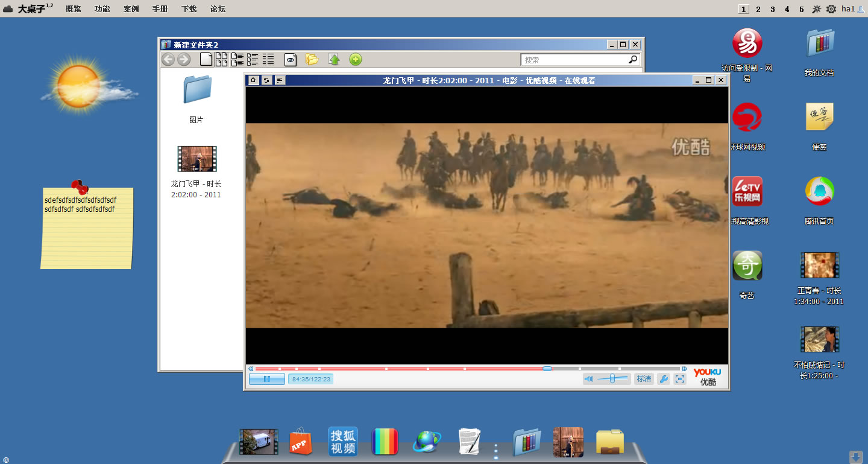The image size is (868, 464).
Task: Open the APP store bag in the dock
Action: tap(301, 441)
